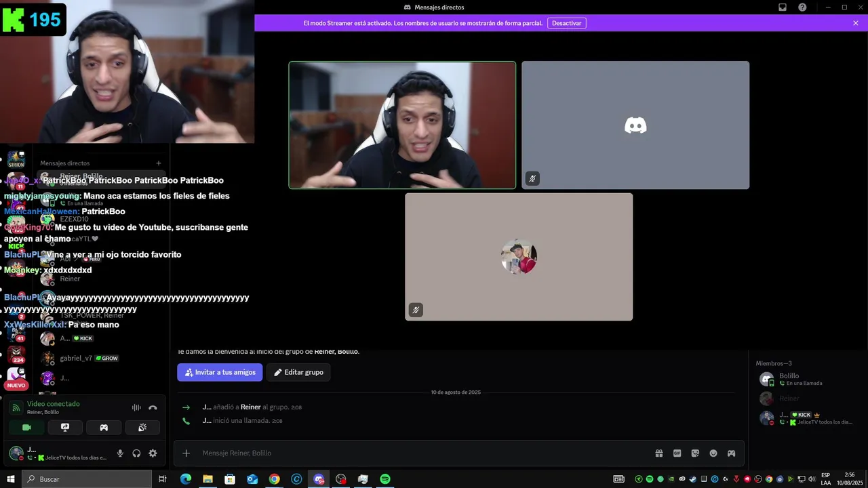This screenshot has height=488, width=868.
Task: Open the Discord inbox icon in the title bar
Action: coord(782,7)
